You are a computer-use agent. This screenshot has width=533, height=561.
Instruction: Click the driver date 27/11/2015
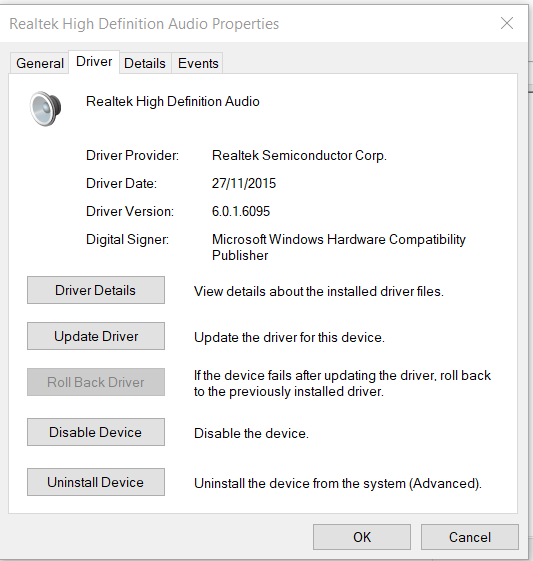244,183
